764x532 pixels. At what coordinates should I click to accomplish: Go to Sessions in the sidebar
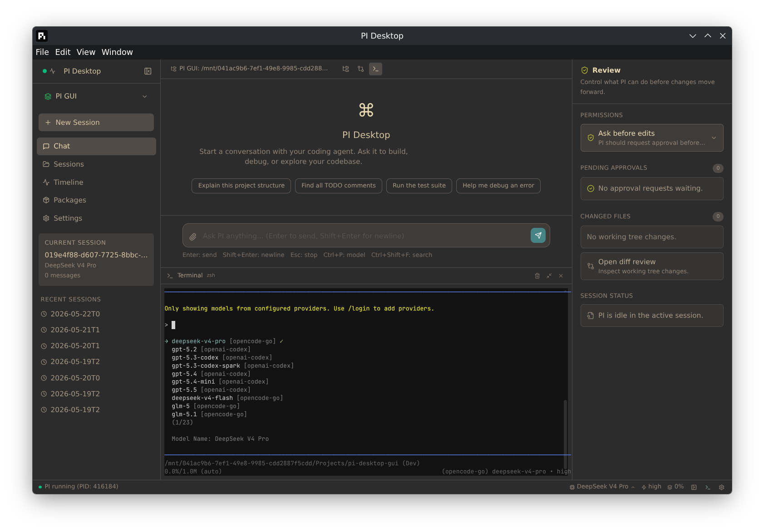coord(96,164)
